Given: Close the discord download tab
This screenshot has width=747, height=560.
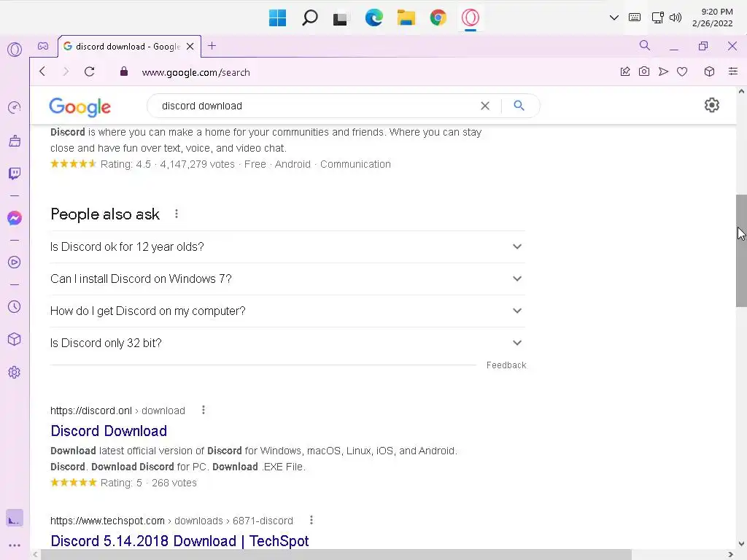Looking at the screenshot, I should click(x=190, y=46).
